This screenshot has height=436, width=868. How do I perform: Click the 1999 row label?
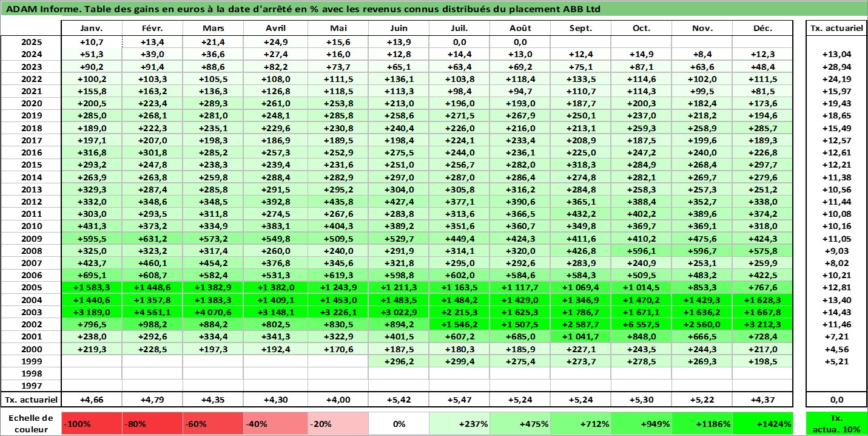pos(31,361)
